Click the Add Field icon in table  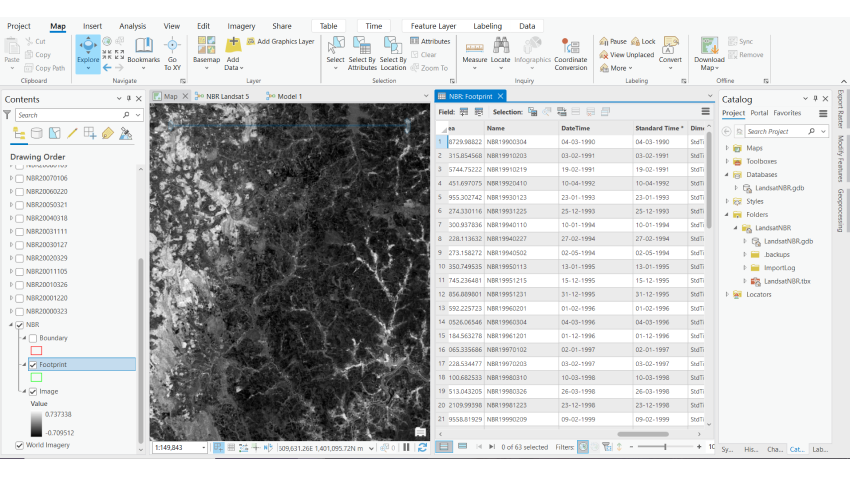coord(464,112)
